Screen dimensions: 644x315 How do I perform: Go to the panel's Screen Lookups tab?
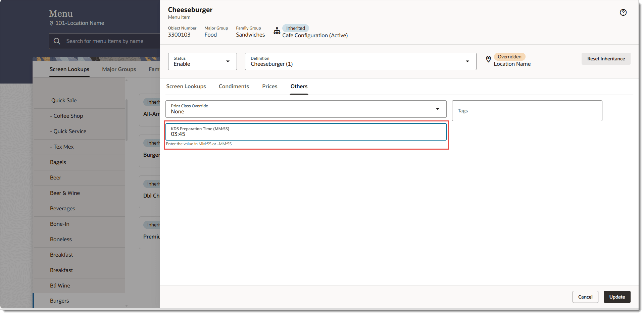(186, 87)
